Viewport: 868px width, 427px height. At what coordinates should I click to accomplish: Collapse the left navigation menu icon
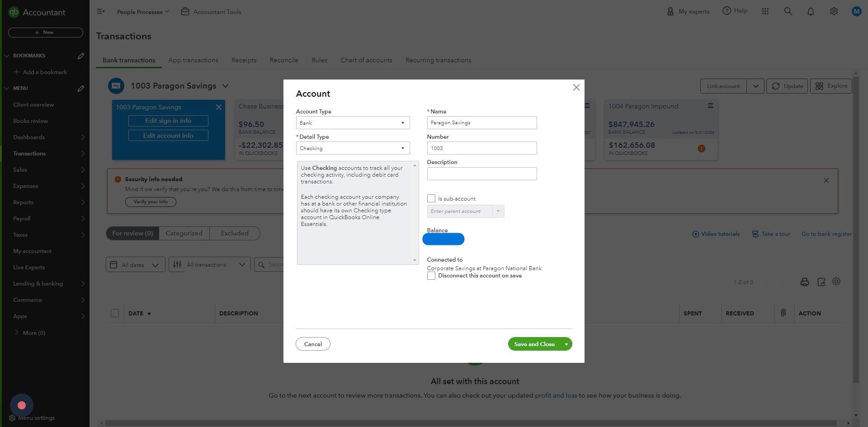click(101, 12)
